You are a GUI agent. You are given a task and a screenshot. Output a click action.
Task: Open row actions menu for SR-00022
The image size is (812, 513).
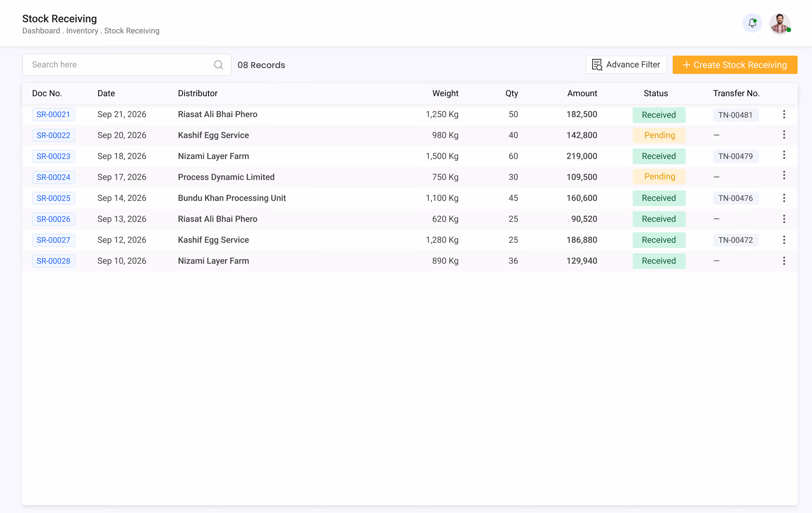[x=784, y=134]
